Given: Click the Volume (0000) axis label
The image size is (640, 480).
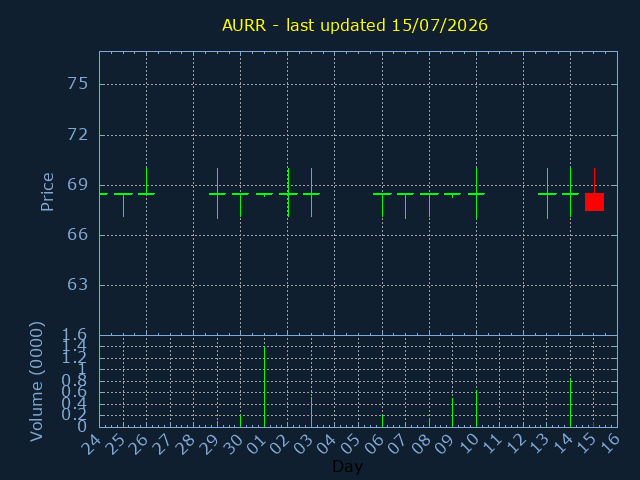Looking at the screenshot, I should coord(36,381).
